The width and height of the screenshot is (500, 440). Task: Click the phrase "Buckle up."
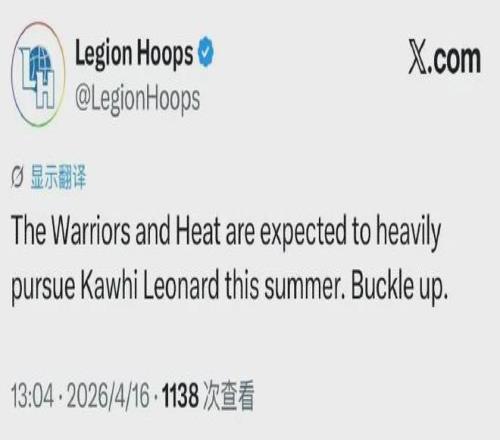(x=399, y=287)
